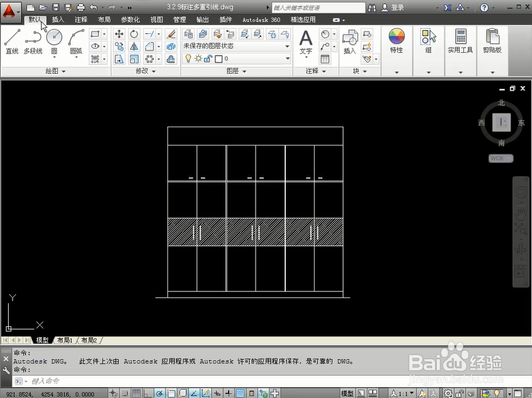Click the Save icon in quick access toolbar
This screenshot has height=398, width=532.
pos(55,7)
